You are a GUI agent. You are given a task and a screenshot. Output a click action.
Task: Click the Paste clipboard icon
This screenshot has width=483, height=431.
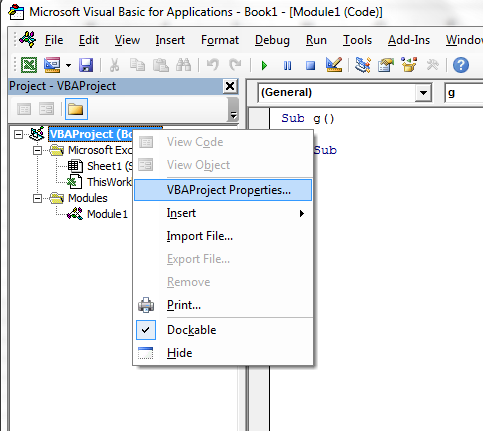(x=160, y=65)
